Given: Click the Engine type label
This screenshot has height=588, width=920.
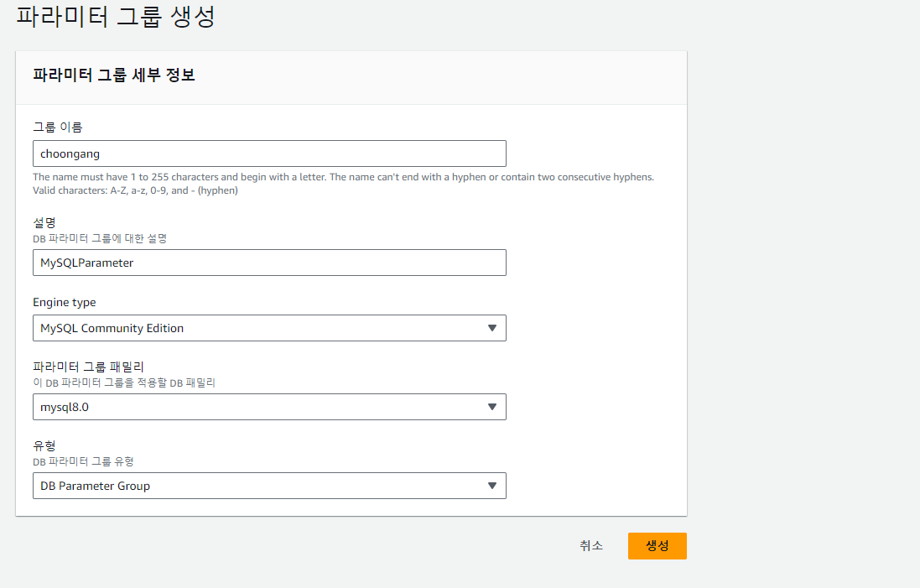Looking at the screenshot, I should [x=65, y=302].
